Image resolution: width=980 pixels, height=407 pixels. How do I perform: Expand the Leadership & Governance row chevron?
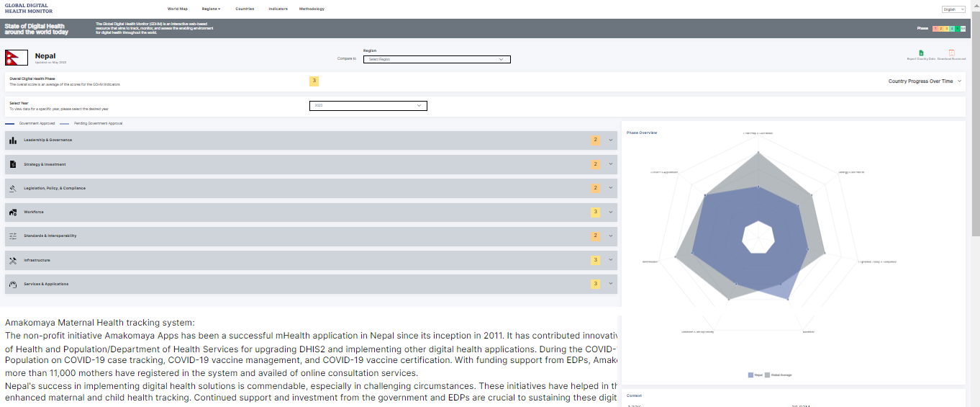[611, 140]
